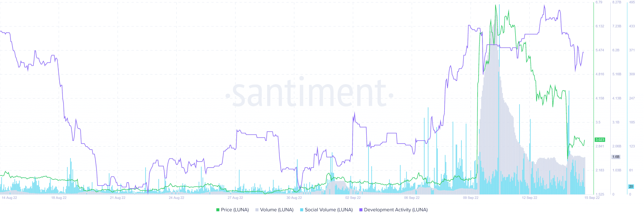This screenshot has width=644, height=218.
Task: Click the cyan 20 social volume tag
Action: (631, 186)
